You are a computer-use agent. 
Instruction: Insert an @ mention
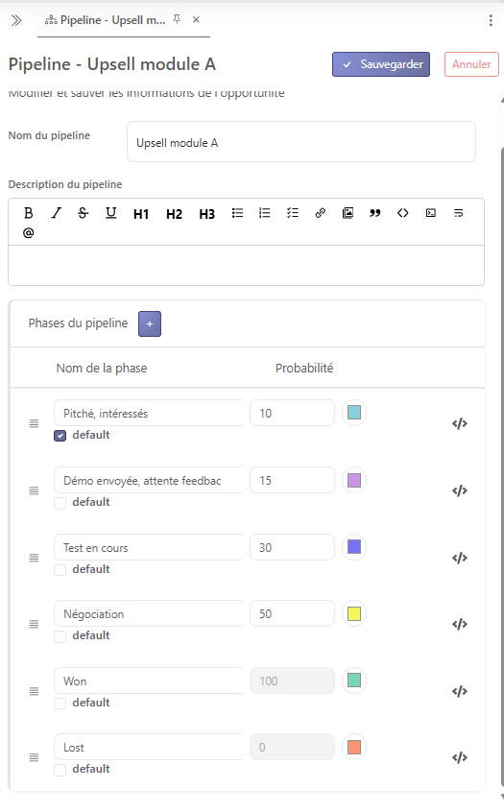29,233
